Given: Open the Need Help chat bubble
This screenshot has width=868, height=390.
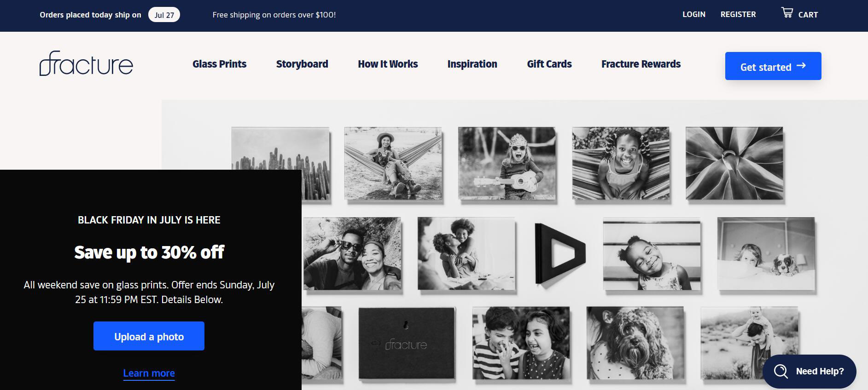Looking at the screenshot, I should tap(810, 371).
